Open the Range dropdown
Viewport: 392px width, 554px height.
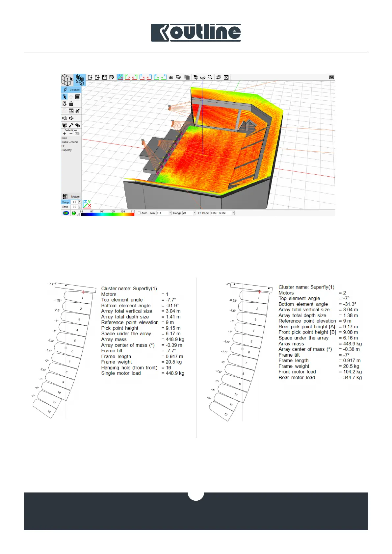tap(189, 213)
